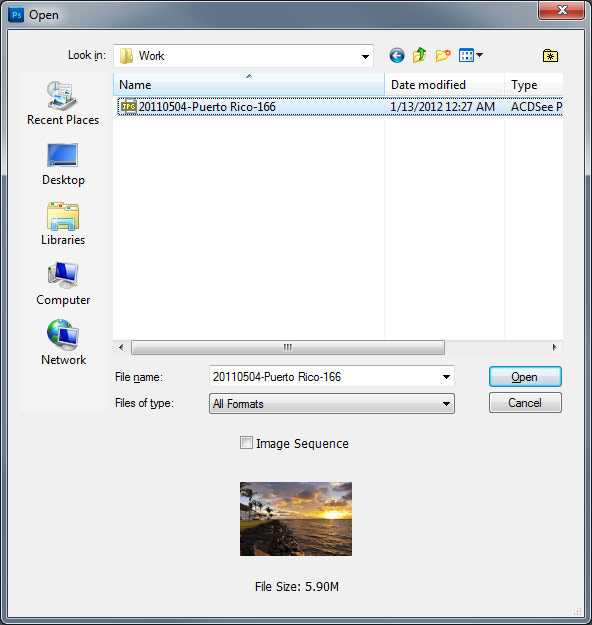Open Computer in sidebar

[63, 284]
